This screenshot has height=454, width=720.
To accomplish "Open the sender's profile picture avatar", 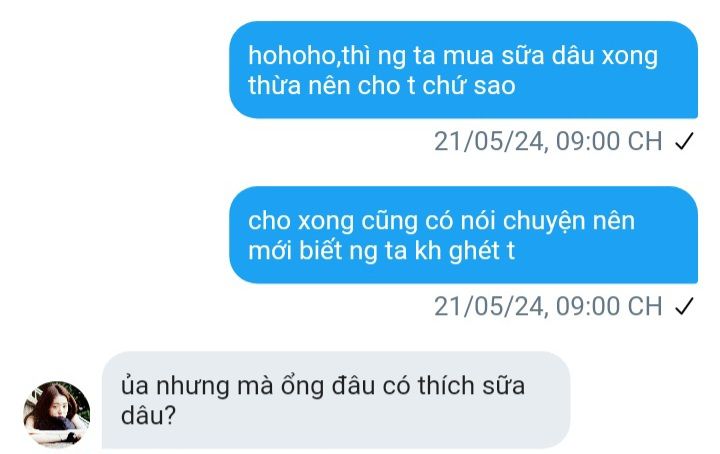I will click(x=57, y=414).
